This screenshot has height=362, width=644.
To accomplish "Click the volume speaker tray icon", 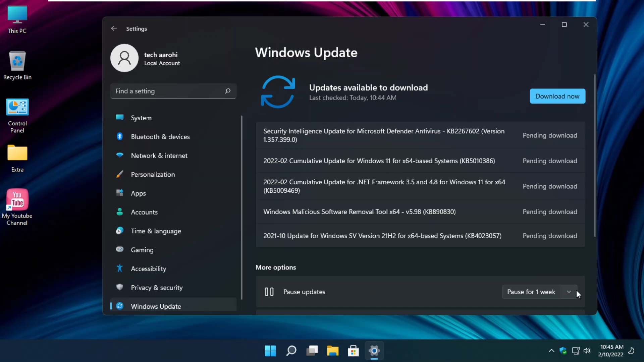I will pyautogui.click(x=587, y=351).
